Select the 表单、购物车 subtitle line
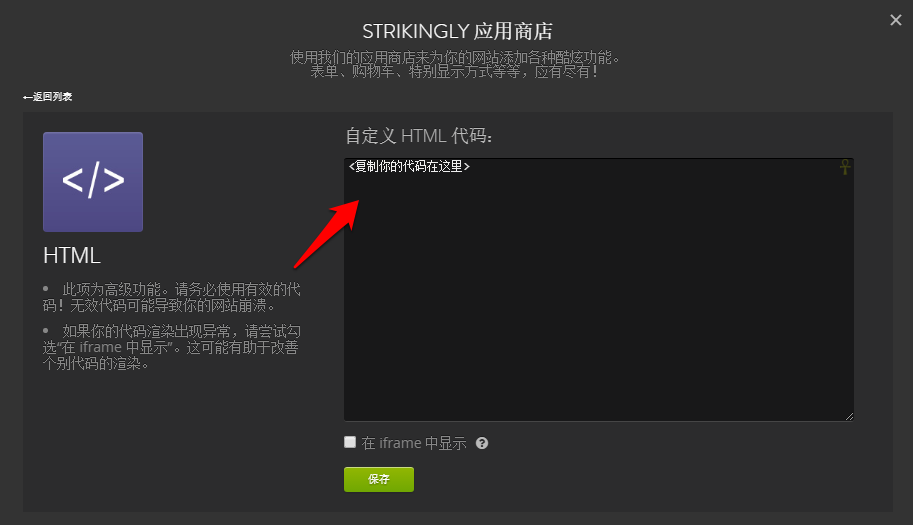Screen dimensions: 913x525 (454, 72)
